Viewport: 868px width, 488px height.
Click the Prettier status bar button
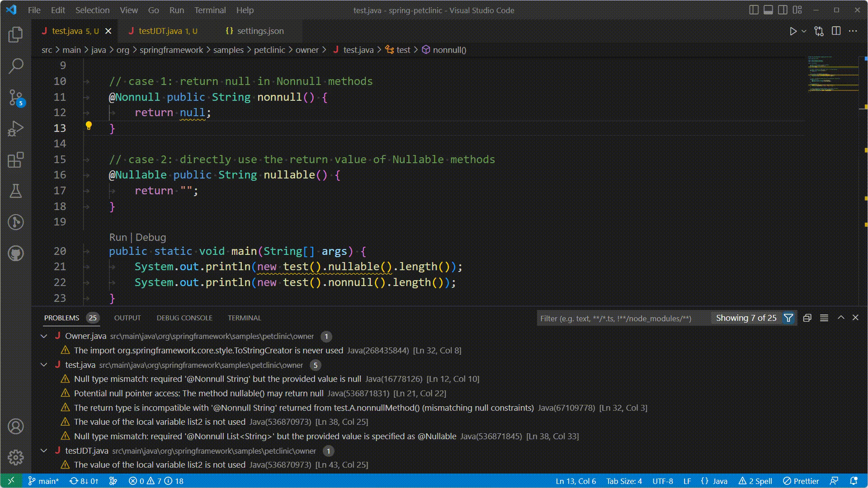pos(801,481)
